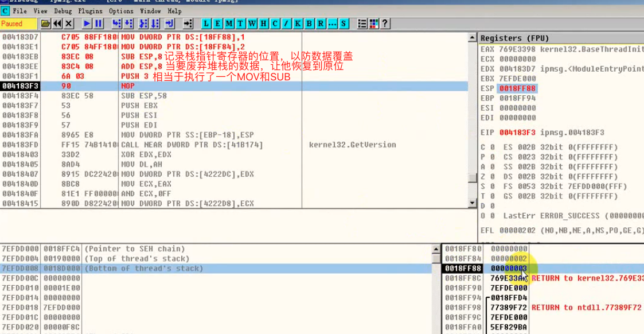
Task: Click the Trace Into toolbar icon
Action: 143,24
